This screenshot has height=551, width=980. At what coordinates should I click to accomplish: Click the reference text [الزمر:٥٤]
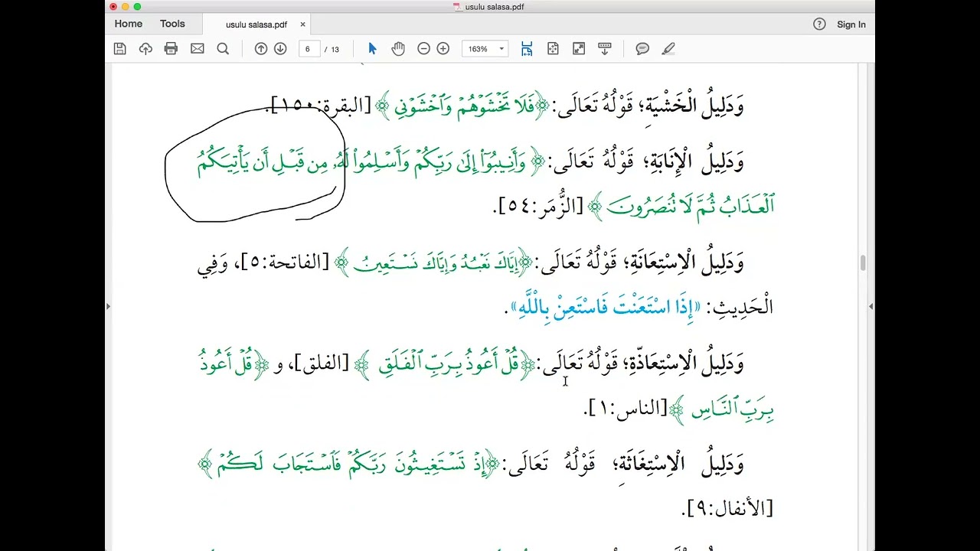pyautogui.click(x=541, y=207)
